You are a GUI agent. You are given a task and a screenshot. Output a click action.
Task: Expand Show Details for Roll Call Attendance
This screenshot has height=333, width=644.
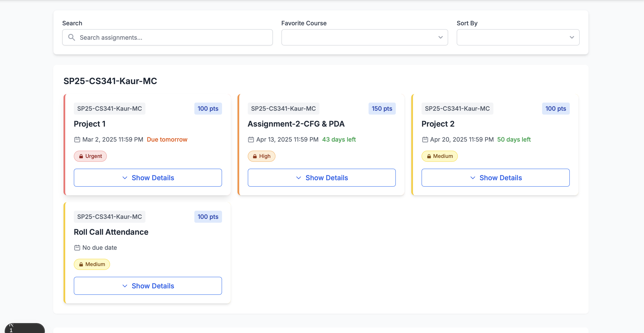[148, 286]
